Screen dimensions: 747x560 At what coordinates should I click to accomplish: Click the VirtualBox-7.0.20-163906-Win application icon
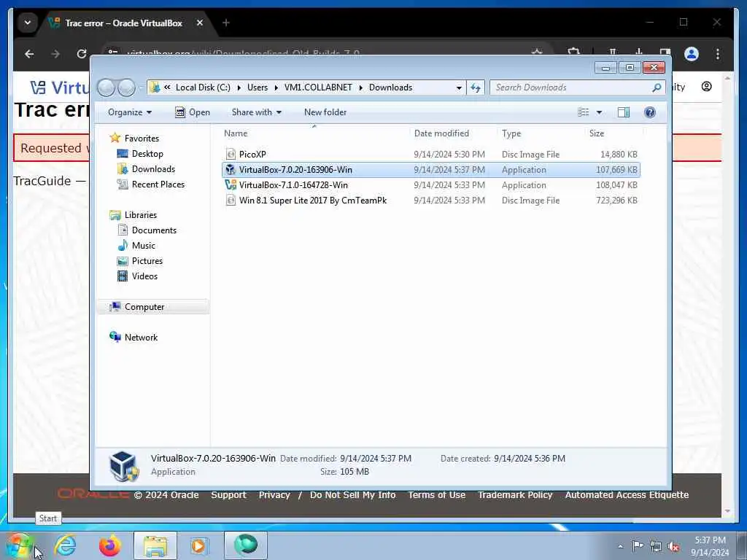(231, 169)
